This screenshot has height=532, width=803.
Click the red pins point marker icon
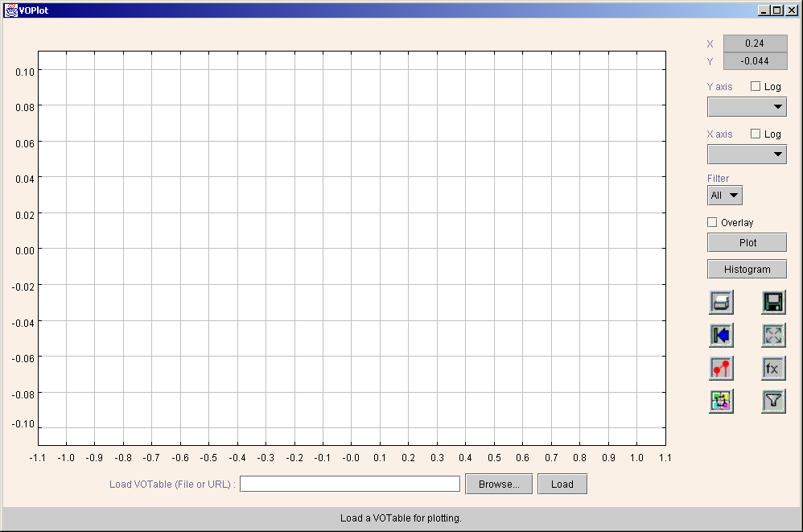point(721,368)
